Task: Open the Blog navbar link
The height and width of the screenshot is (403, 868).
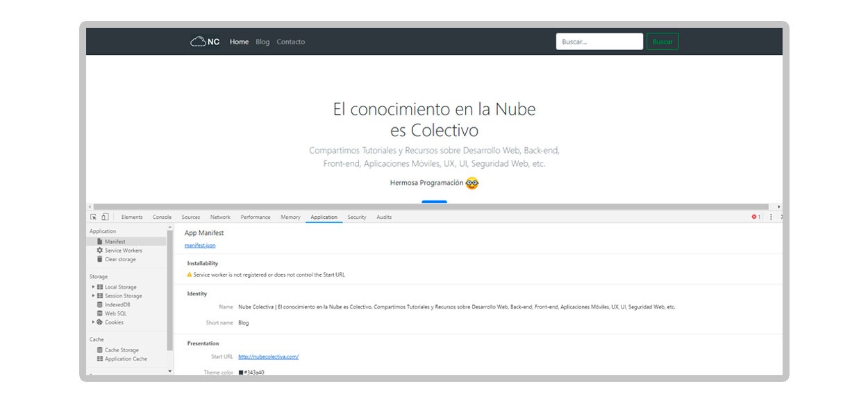Action: tap(262, 42)
